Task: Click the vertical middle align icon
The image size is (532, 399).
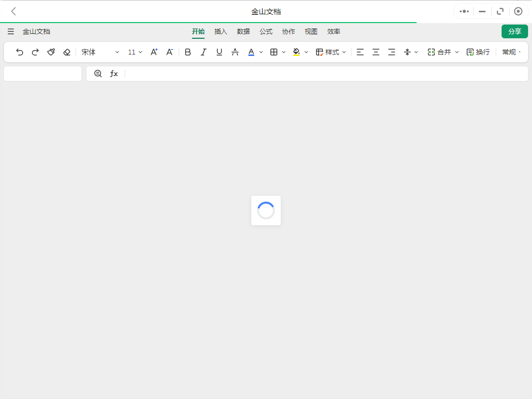Action: point(407,52)
